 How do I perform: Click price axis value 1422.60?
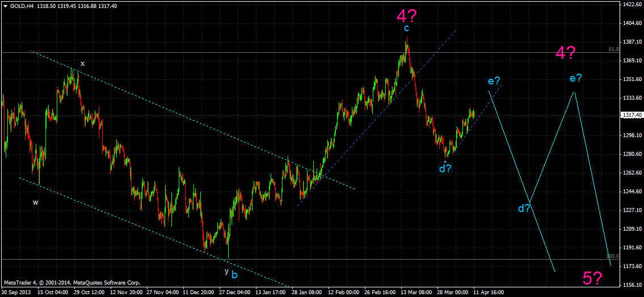point(632,4)
